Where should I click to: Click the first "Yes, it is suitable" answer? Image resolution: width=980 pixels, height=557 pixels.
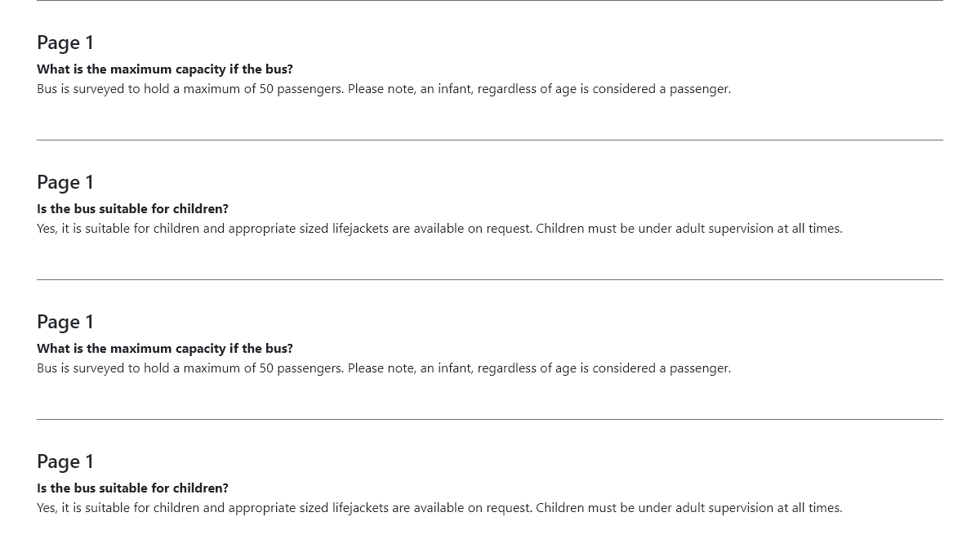(439, 229)
